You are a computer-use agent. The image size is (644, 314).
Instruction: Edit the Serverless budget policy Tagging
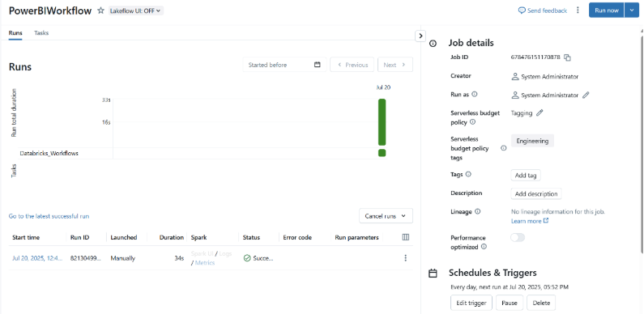point(540,112)
